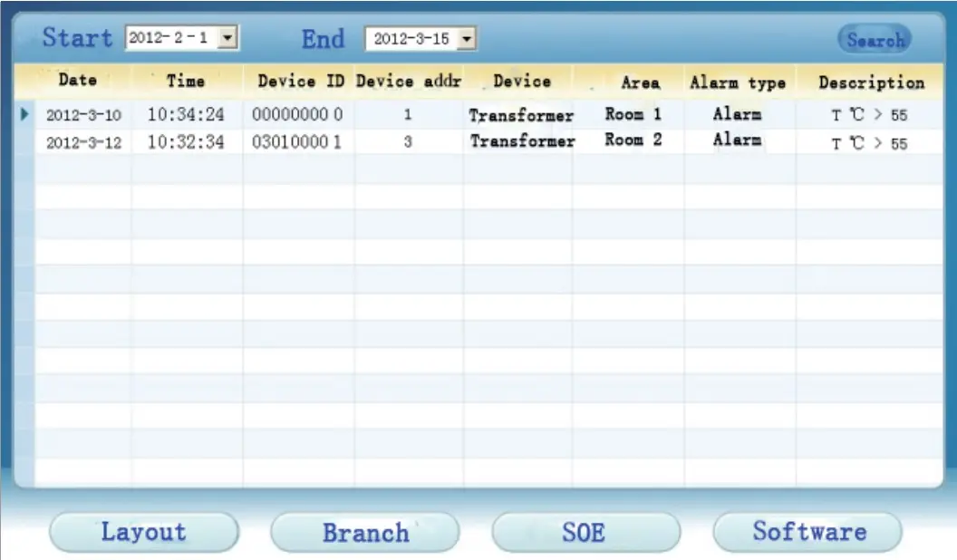Open the End date dropdown arrow

468,39
